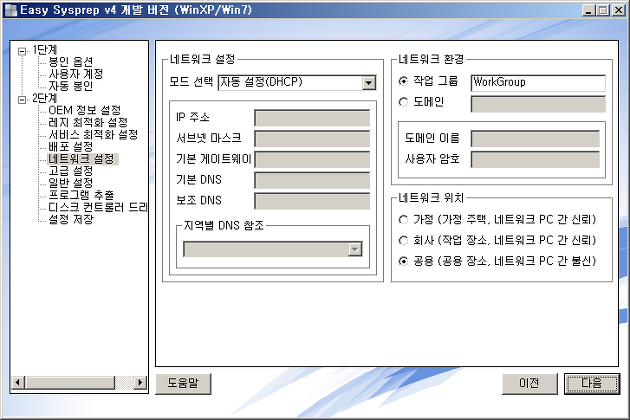
Task: Click the 서브넷 마스크 field
Action: click(x=312, y=139)
